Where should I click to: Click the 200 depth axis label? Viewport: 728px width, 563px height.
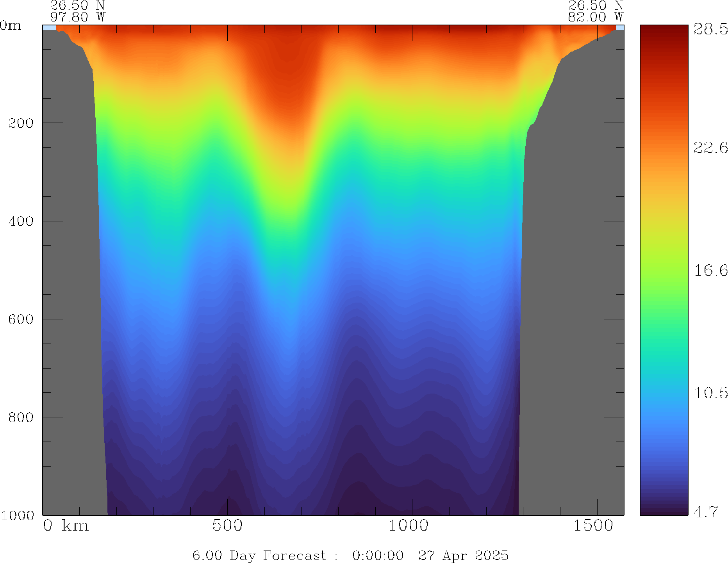click(21, 123)
